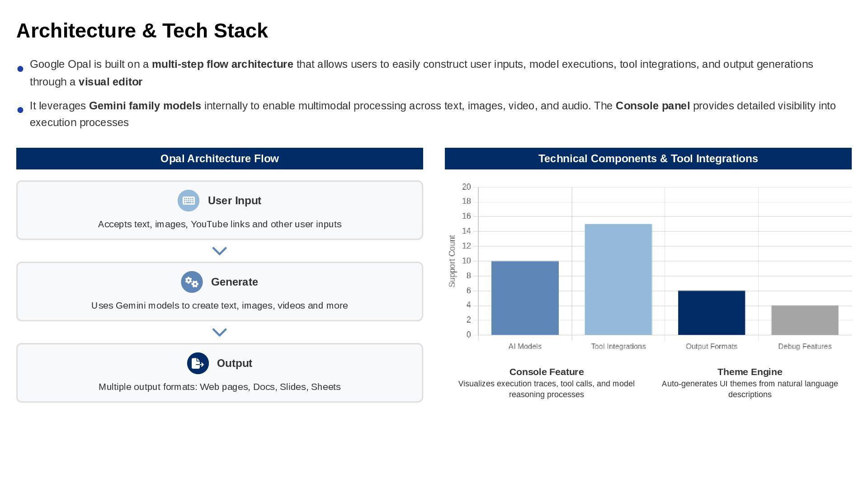The image size is (868, 488).
Task: Select the Opal Architecture Flow header
Action: [219, 159]
